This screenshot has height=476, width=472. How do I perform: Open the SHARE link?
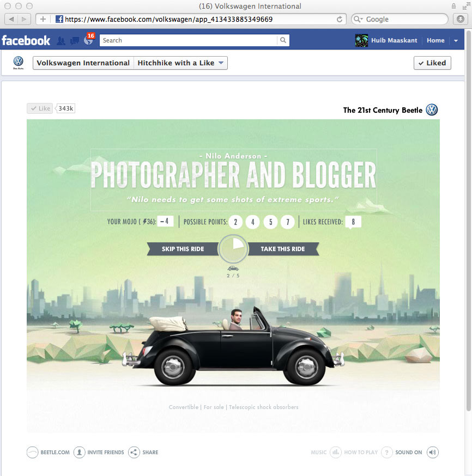click(150, 453)
